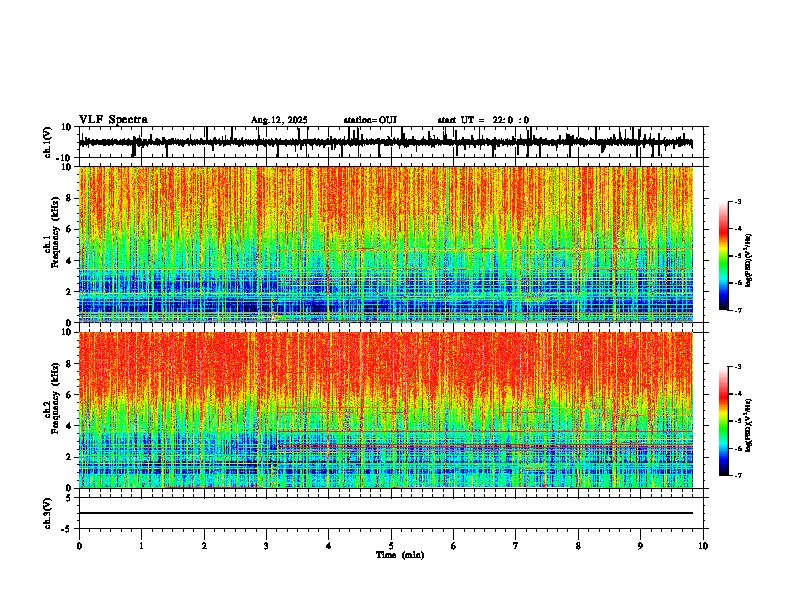Image resolution: width=792 pixels, height=612 pixels.
Task: Click the time axis tick label 3
Action: coord(266,546)
